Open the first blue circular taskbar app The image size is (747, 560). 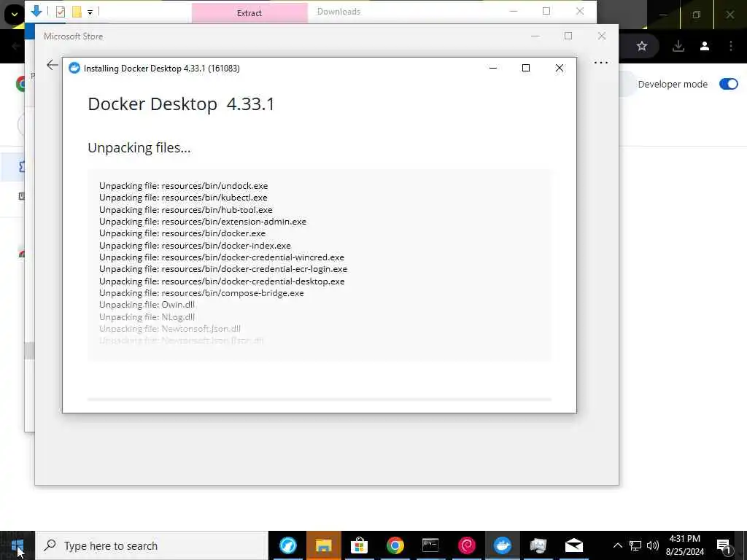tap(287, 545)
